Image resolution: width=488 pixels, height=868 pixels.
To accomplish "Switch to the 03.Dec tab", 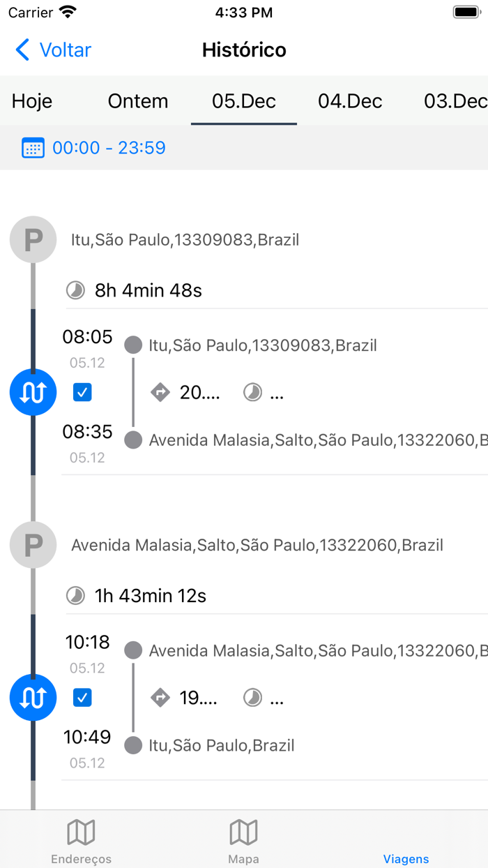I will [x=455, y=101].
